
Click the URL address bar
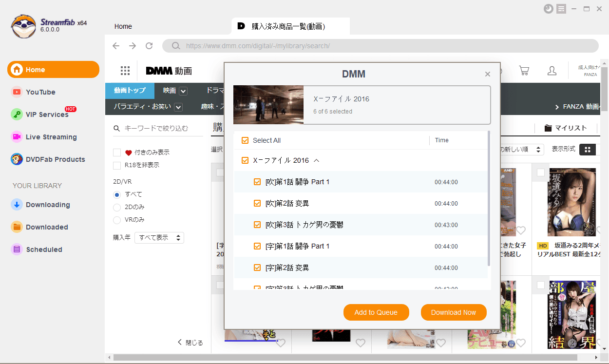(380, 46)
